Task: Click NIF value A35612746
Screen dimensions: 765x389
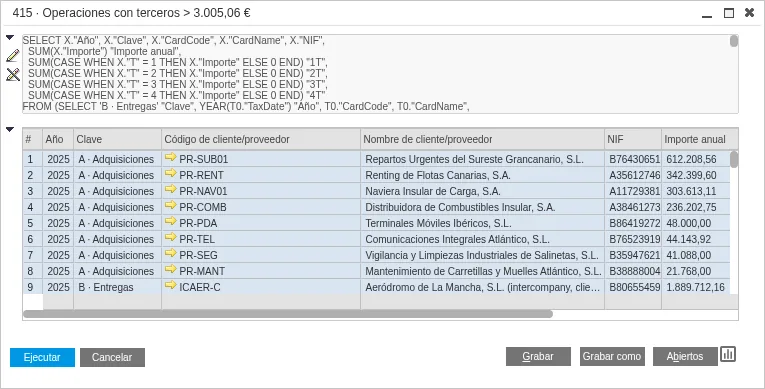Action: click(x=634, y=175)
